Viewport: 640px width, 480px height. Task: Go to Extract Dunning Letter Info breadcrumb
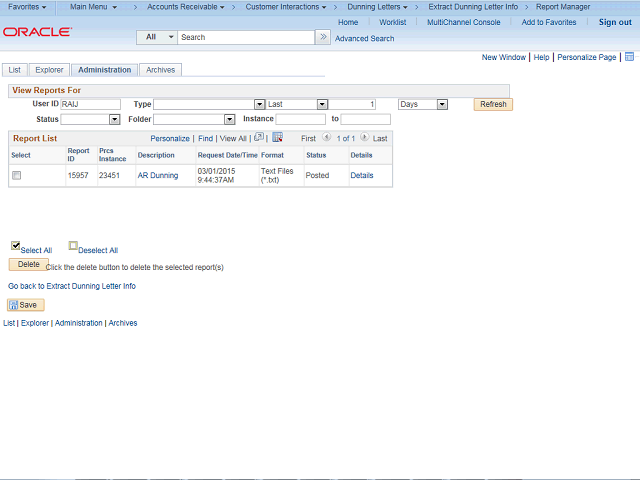click(x=473, y=7)
